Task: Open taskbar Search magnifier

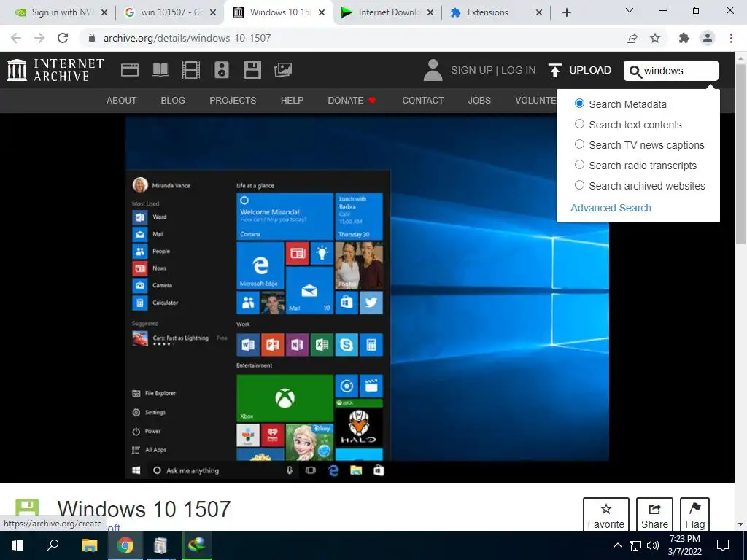Action: click(53, 545)
